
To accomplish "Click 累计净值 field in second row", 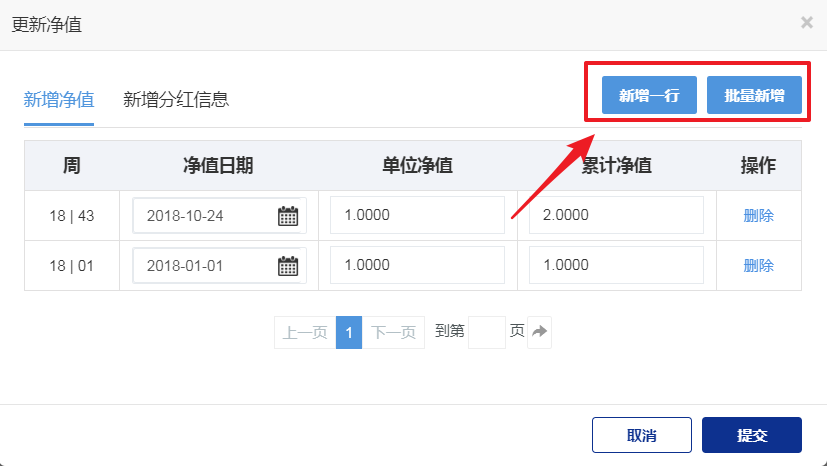I will click(x=616, y=265).
